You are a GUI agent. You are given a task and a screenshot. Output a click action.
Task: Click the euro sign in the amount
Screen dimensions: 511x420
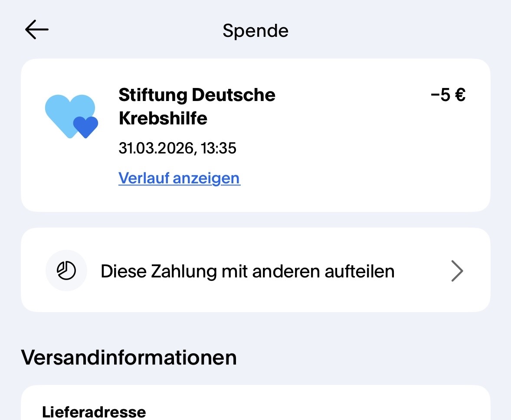point(460,95)
